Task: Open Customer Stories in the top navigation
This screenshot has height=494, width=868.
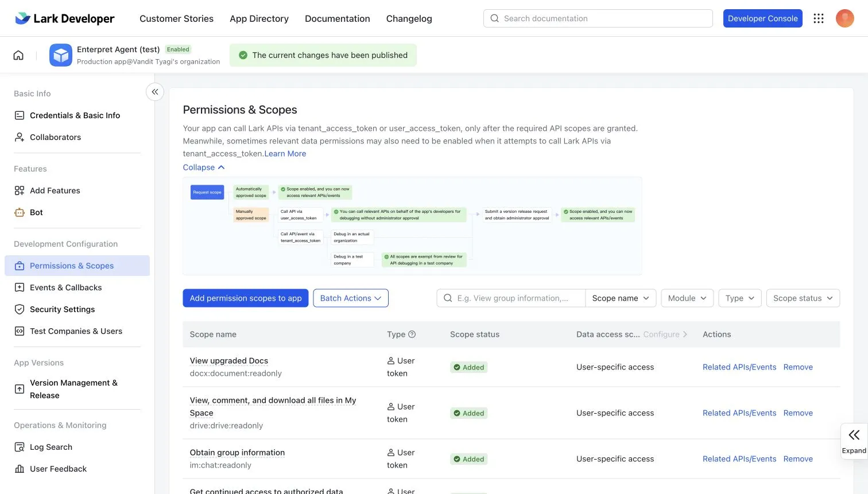Action: point(176,18)
